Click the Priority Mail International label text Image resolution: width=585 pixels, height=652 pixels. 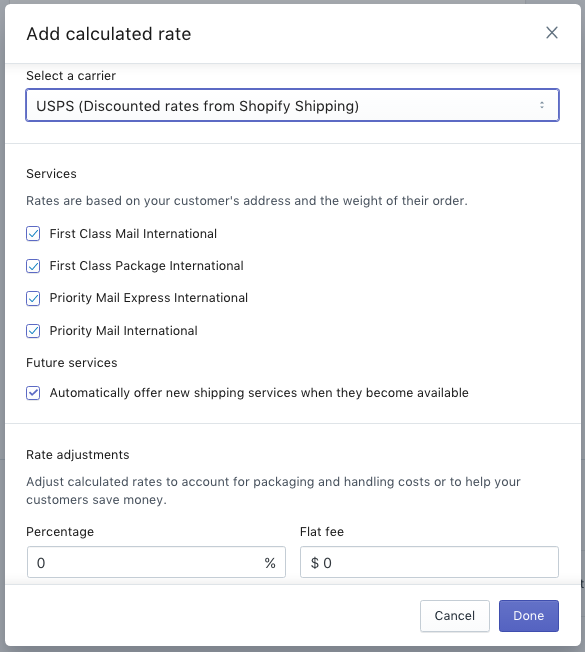coord(123,331)
